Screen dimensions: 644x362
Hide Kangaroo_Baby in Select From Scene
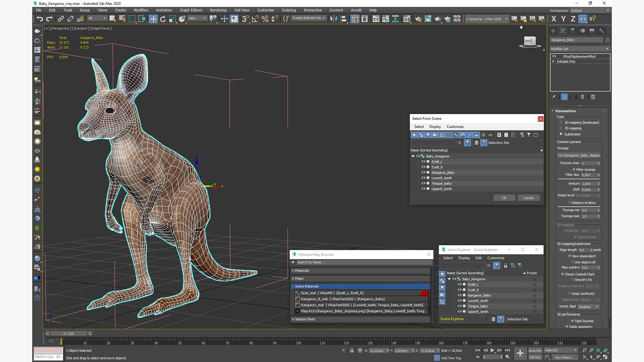click(x=423, y=172)
